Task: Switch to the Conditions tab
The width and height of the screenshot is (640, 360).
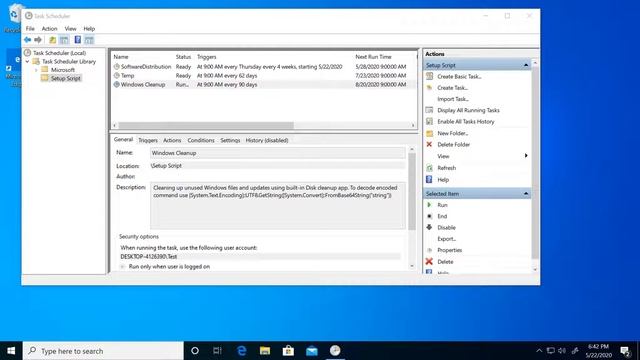Action: tap(201, 140)
